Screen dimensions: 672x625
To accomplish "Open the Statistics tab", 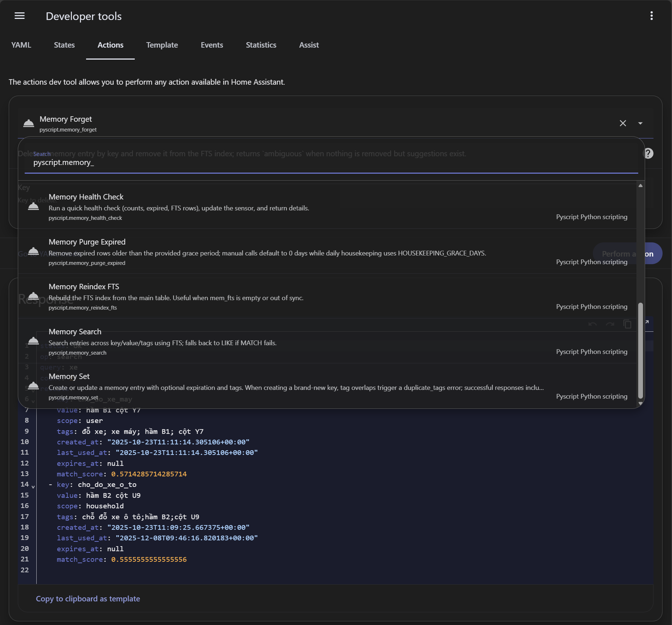I will [261, 45].
